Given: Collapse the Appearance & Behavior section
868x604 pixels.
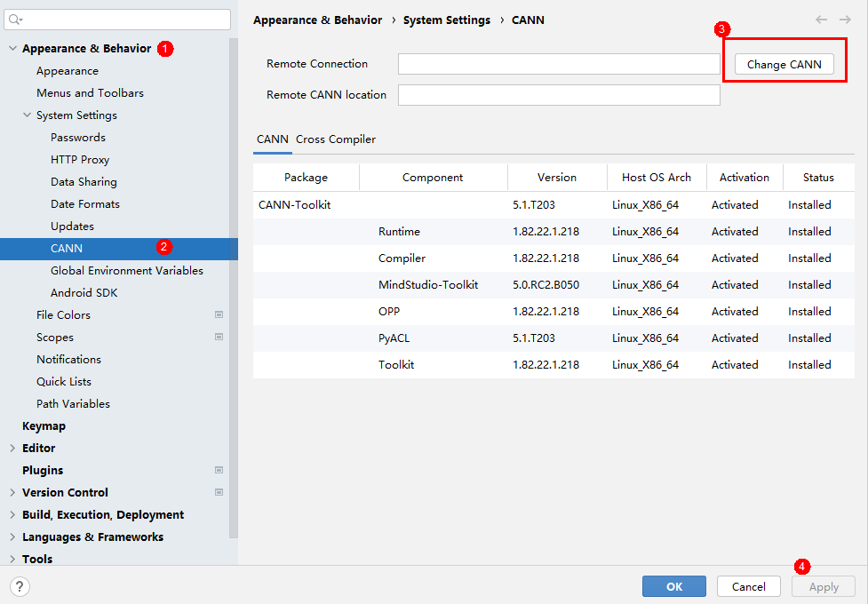Looking at the screenshot, I should click(x=12, y=48).
